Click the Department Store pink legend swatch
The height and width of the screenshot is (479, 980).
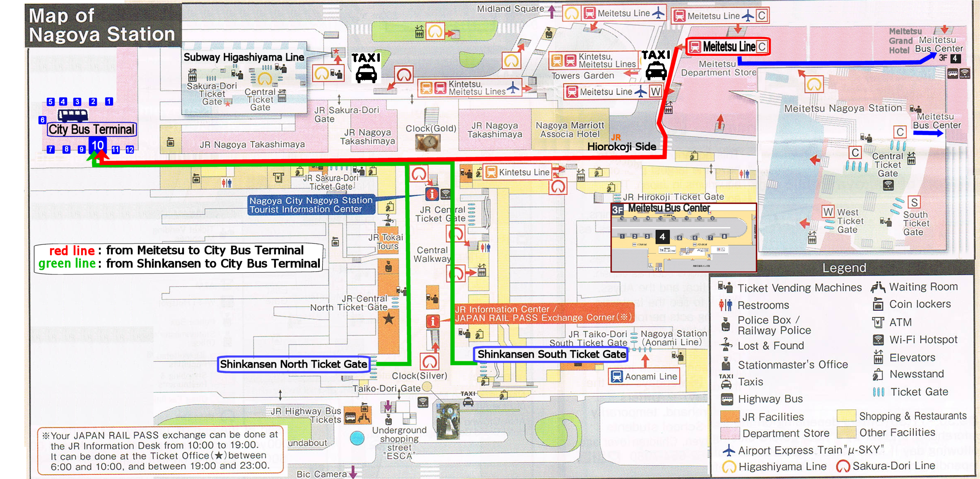click(730, 433)
